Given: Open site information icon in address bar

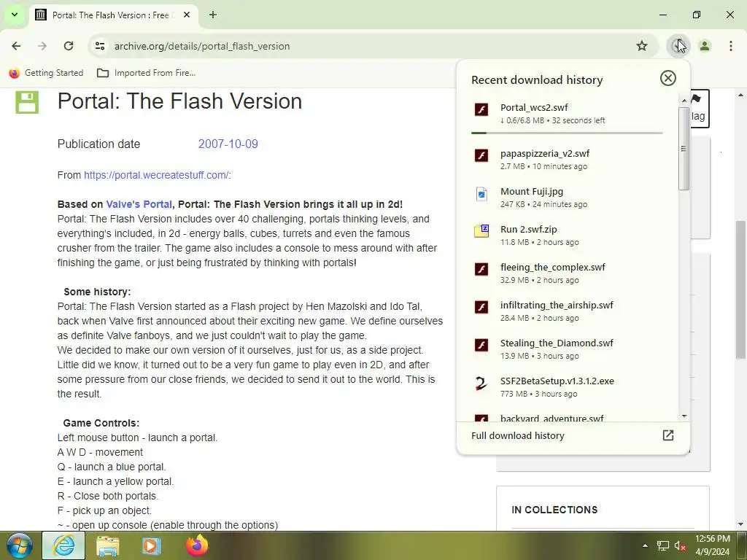Looking at the screenshot, I should point(99,46).
